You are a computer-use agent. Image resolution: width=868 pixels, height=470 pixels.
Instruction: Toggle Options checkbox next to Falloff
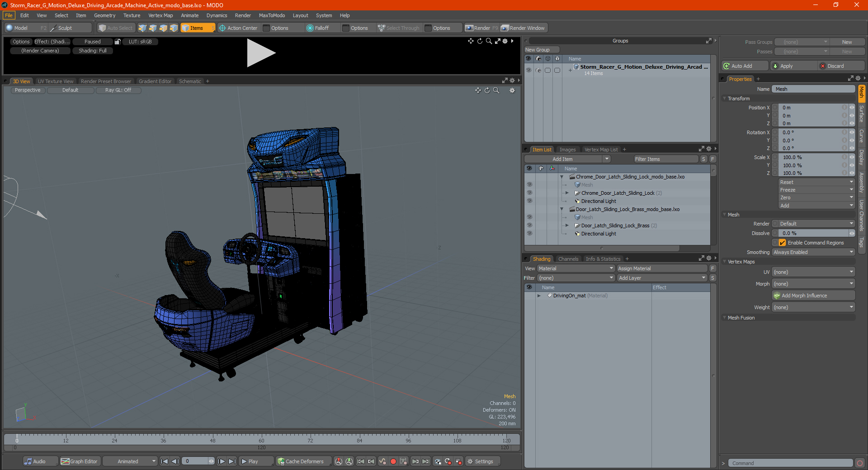click(346, 28)
